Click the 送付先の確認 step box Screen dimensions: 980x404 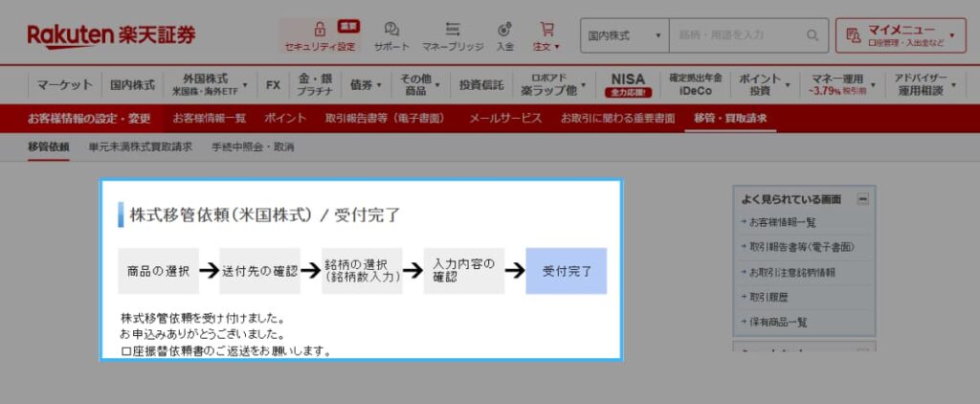[x=260, y=271]
